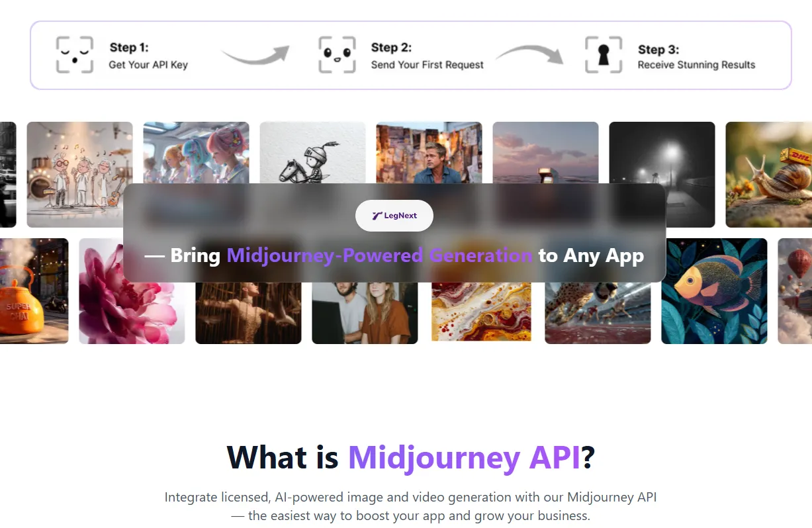Click the sleeping face icon beside Step 1

pos(74,55)
